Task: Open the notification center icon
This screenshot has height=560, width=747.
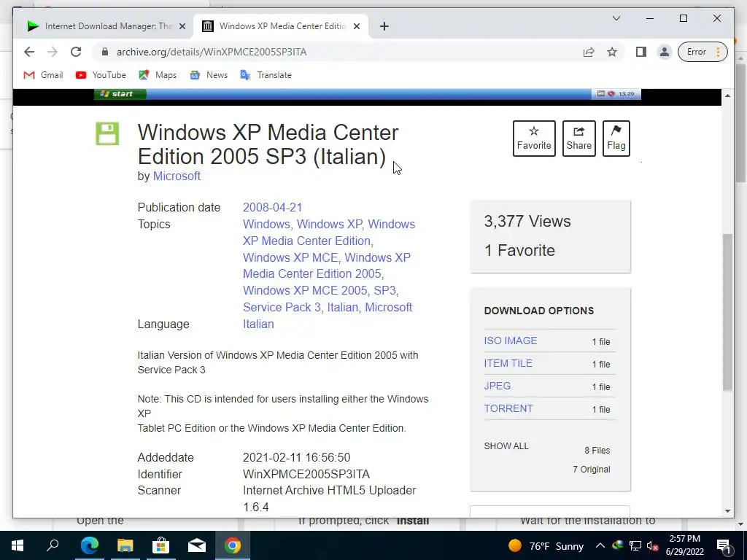Action: pos(724,545)
